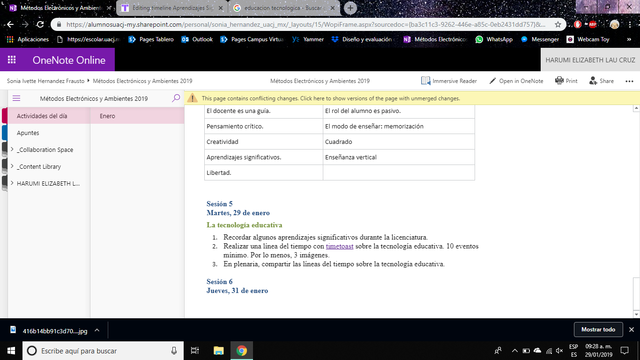Screen dimensions: 640x360
Task: Open the Enero page
Action: pos(137,116)
